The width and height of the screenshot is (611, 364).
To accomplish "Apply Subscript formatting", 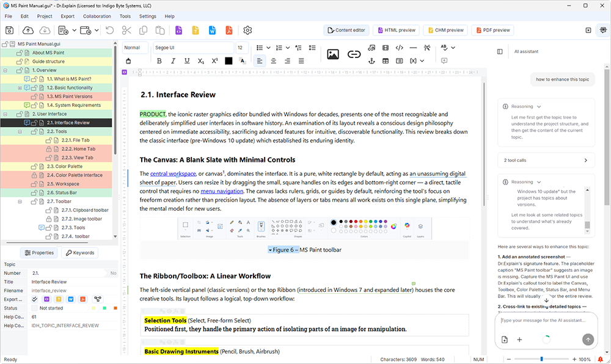I will [x=200, y=60].
